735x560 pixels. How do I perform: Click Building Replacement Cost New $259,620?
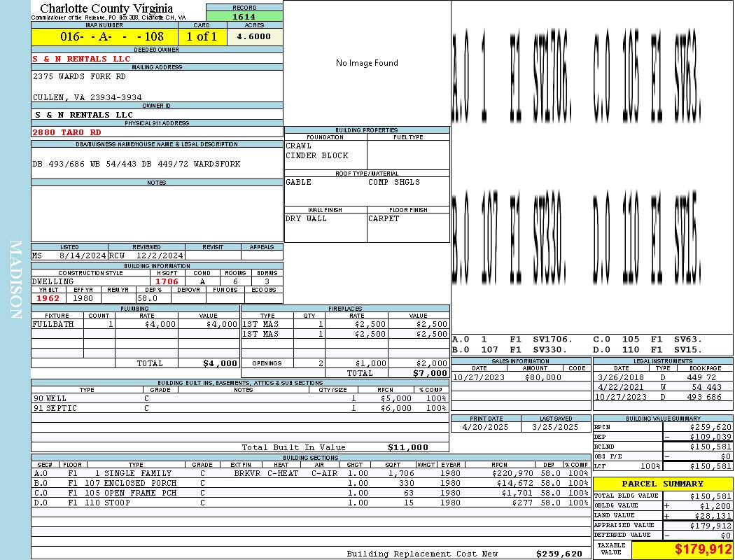559,554
